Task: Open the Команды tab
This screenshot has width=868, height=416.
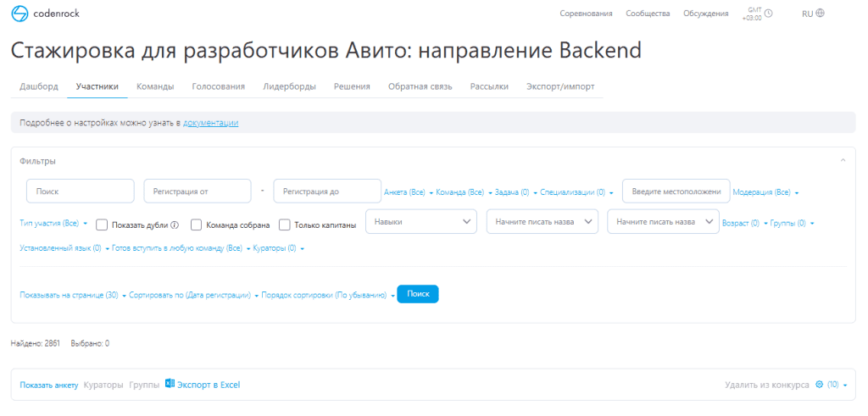Action: click(x=156, y=86)
